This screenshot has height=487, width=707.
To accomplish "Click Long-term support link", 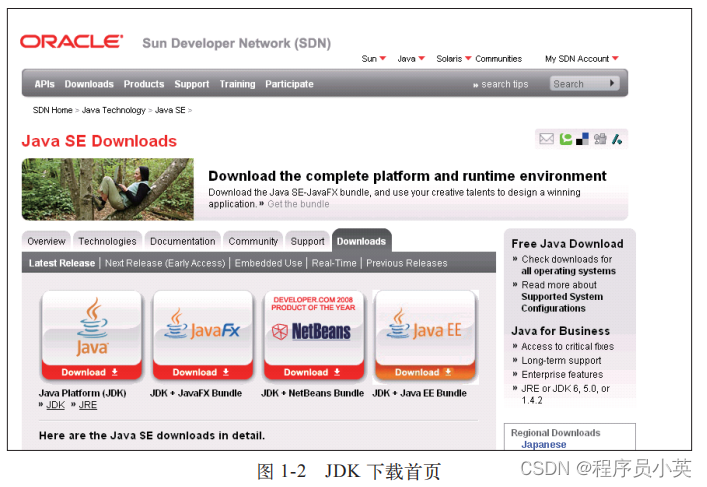I will tap(561, 360).
